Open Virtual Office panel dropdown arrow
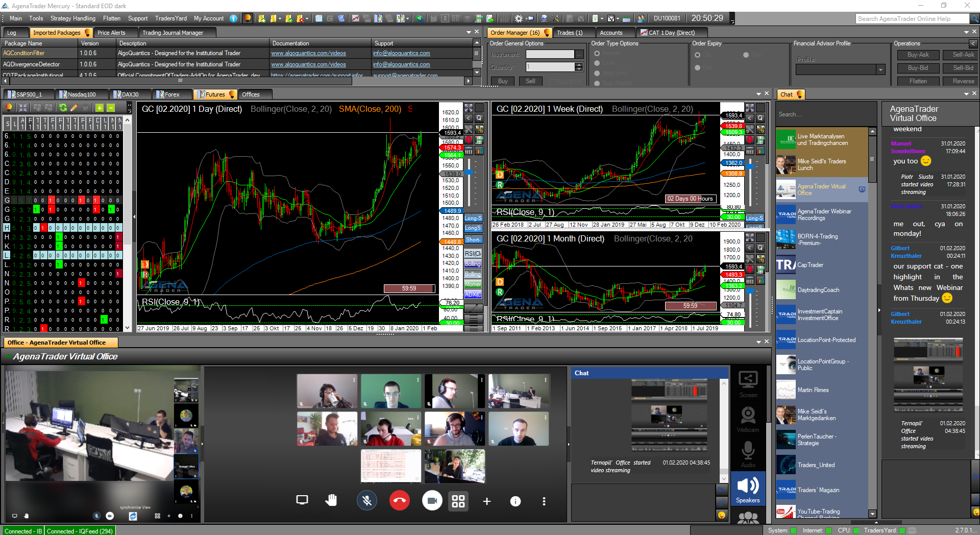980x535 pixels. [758, 342]
